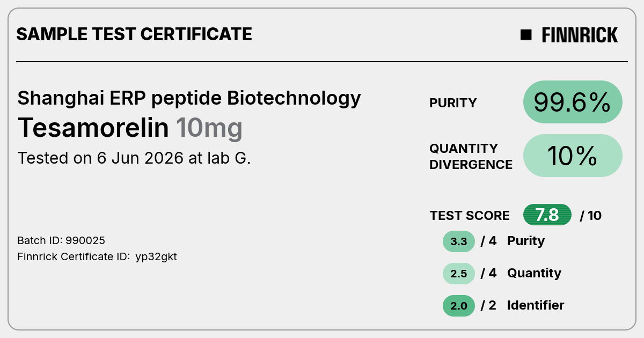The image size is (644, 338).
Task: Click the QUANTITY DIVERGENCE label
Action: click(x=471, y=156)
